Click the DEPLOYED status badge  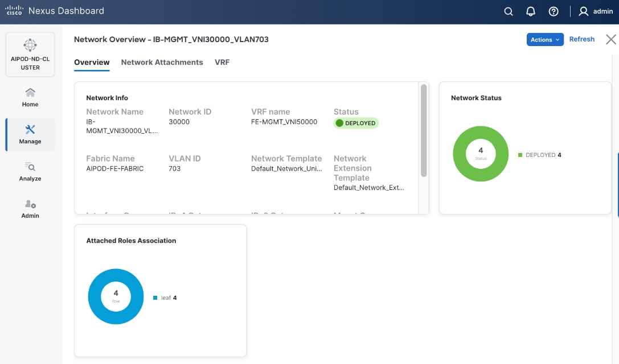(356, 123)
